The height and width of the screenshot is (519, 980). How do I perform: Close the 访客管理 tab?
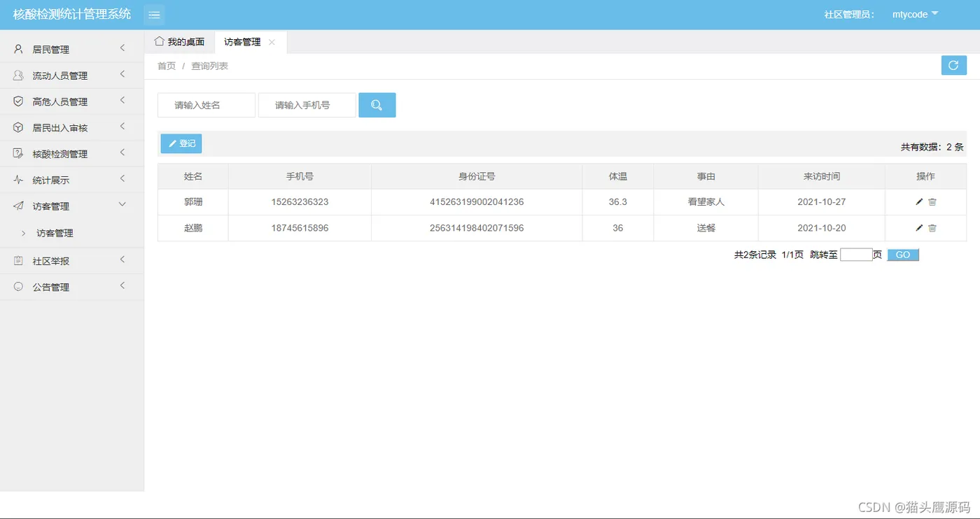coord(272,42)
